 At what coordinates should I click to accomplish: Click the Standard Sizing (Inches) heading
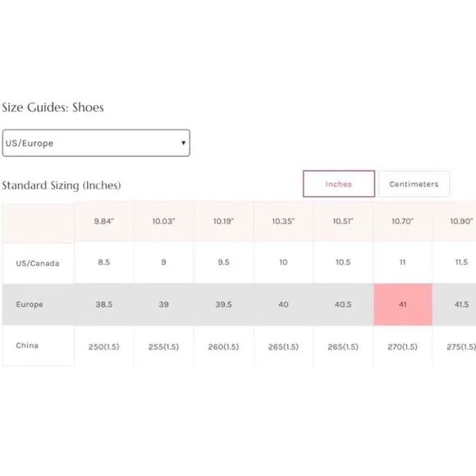pyautogui.click(x=62, y=185)
